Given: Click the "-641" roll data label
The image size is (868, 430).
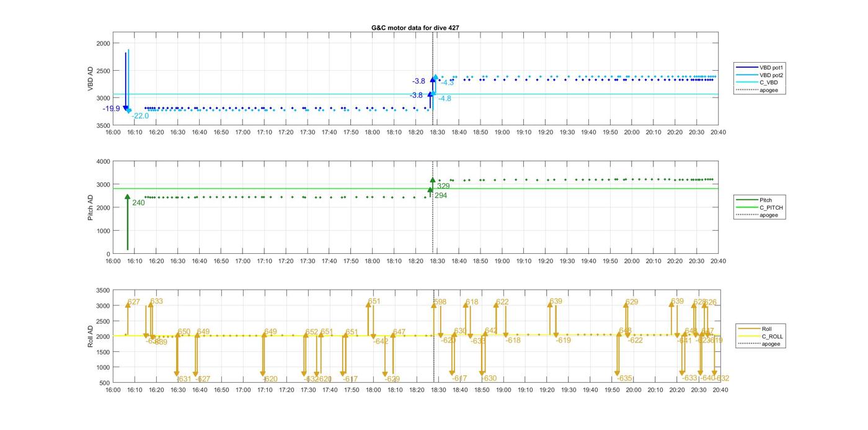Looking at the screenshot, I should point(684,341).
